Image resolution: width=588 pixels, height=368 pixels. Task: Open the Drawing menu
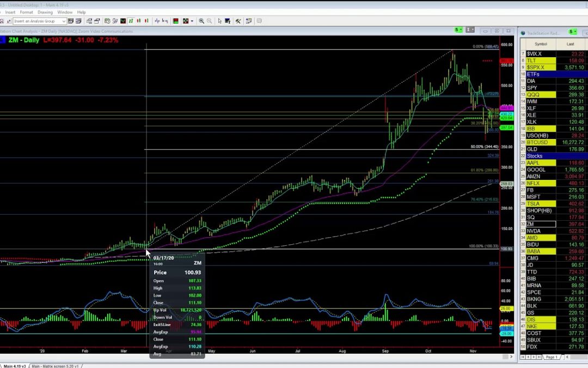point(45,12)
